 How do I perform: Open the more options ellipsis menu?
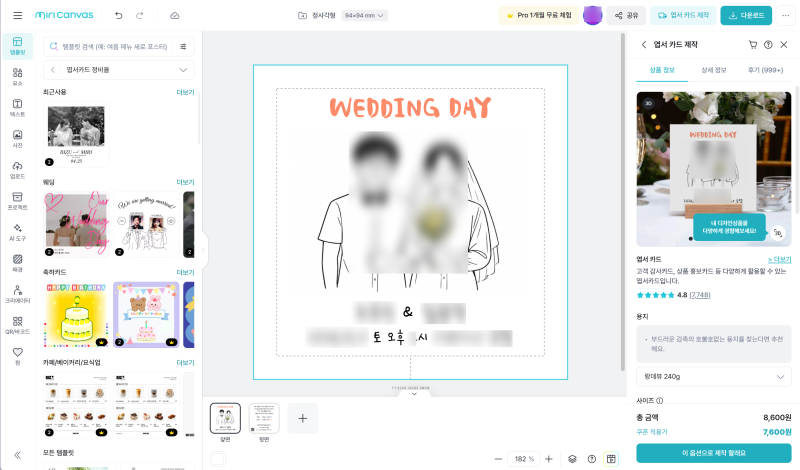[785, 15]
